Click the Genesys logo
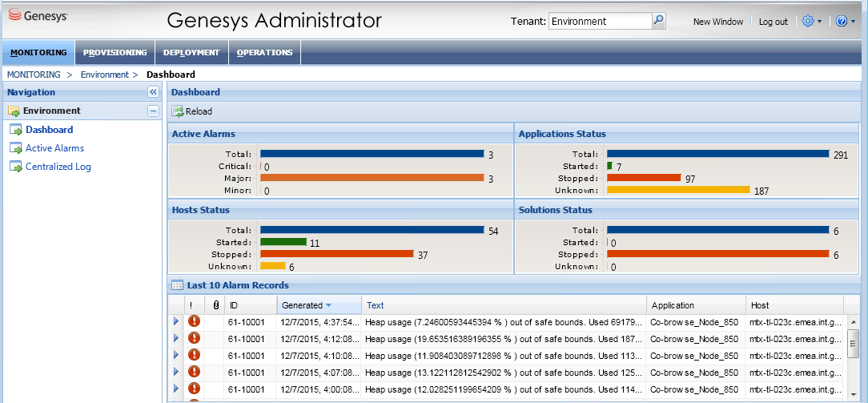 click(x=38, y=16)
